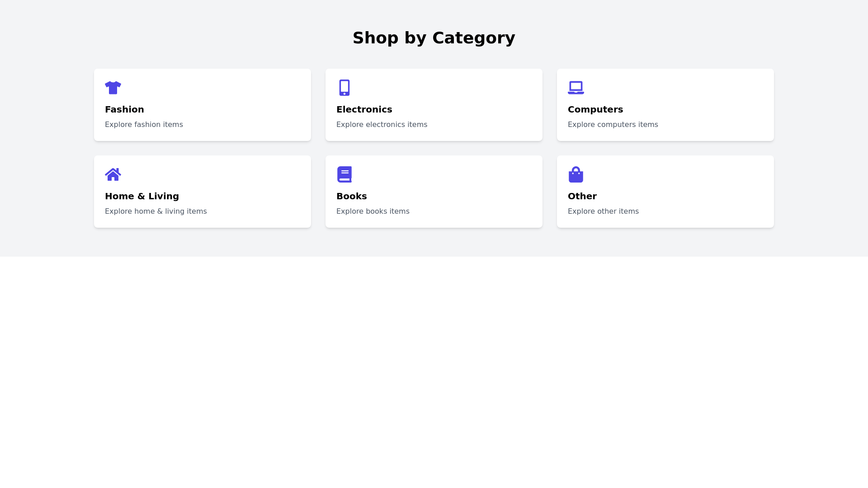Click 'Explore other items' text
Viewport: 868px width, 488px height.
tap(603, 211)
